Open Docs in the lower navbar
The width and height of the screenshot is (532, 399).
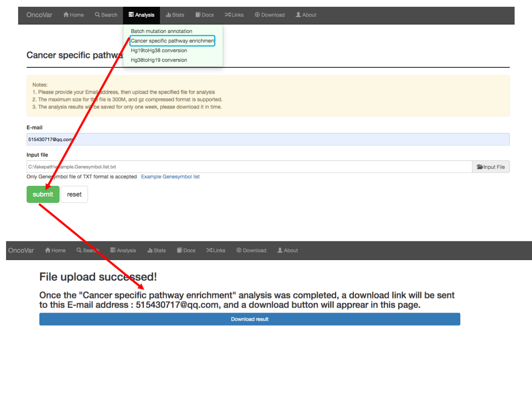click(186, 250)
